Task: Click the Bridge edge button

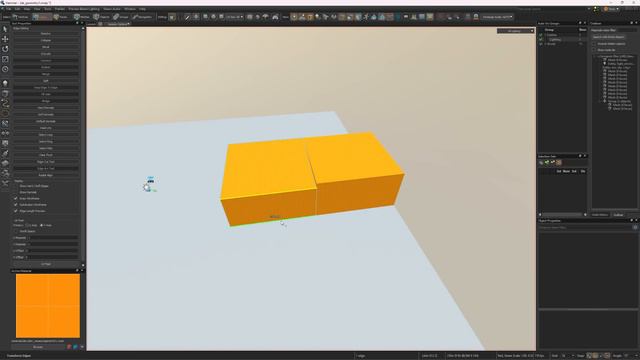Action: coord(46,101)
